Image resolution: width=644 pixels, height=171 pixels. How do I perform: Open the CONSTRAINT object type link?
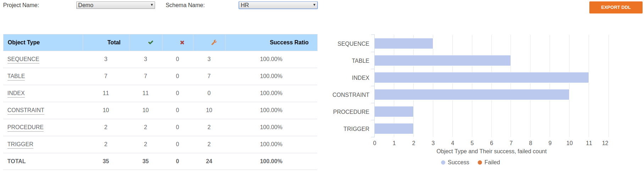[x=26, y=110]
